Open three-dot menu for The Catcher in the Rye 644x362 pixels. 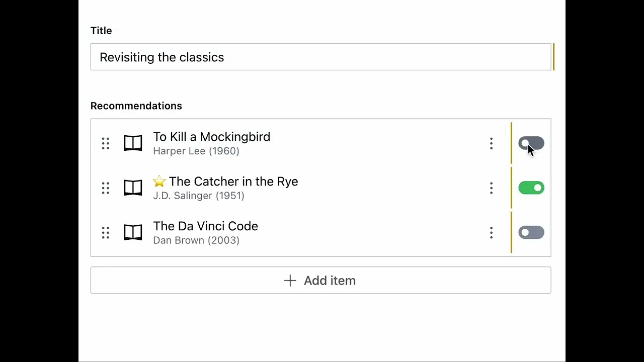pyautogui.click(x=492, y=188)
